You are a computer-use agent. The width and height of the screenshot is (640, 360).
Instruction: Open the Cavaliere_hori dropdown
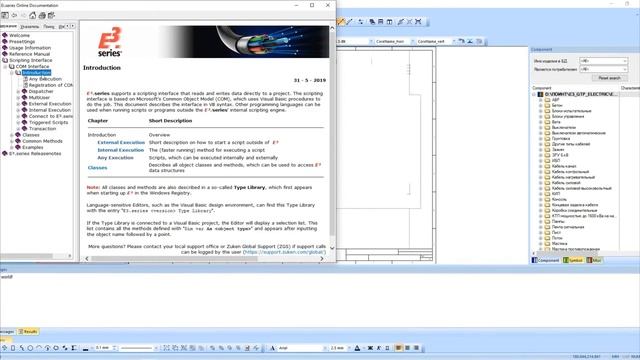[x=412, y=41]
